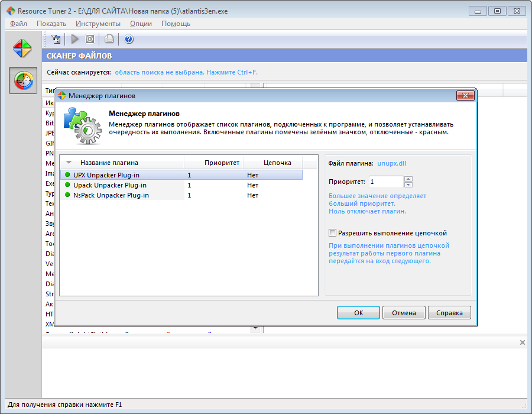Screen dimensions: 532x414
Task: Select the Resource Tuner logo sidebar icon
Action: 22,48
